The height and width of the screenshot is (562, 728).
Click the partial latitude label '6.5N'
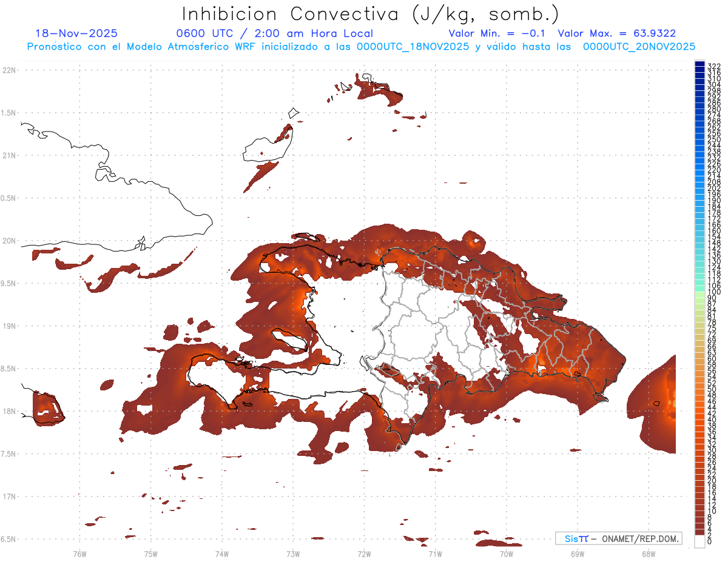coord(8,539)
